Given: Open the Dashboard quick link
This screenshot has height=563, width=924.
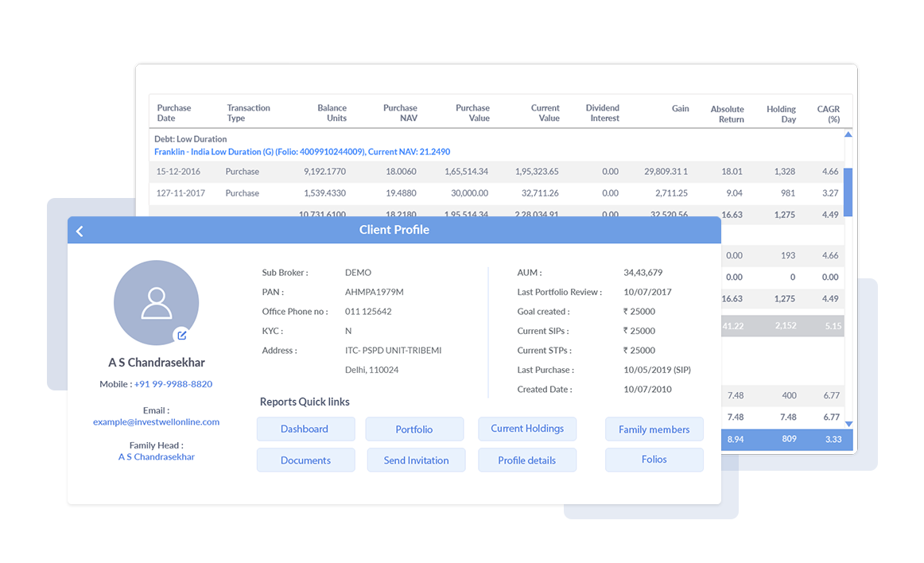Looking at the screenshot, I should pyautogui.click(x=305, y=429).
